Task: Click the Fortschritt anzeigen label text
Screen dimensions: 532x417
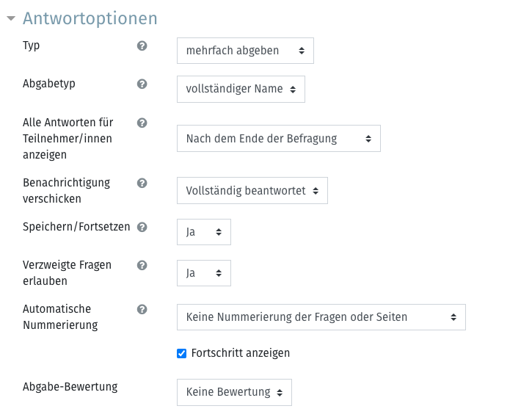Action: click(241, 353)
